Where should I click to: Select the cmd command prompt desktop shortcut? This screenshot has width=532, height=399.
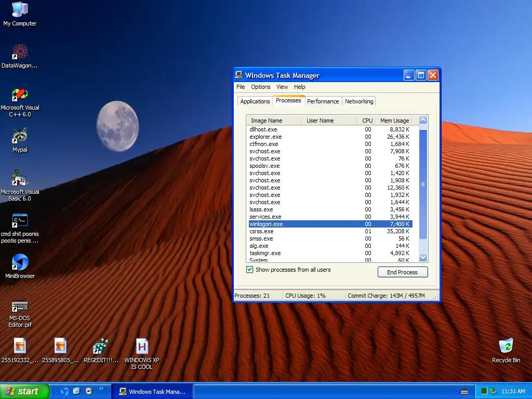point(20,228)
